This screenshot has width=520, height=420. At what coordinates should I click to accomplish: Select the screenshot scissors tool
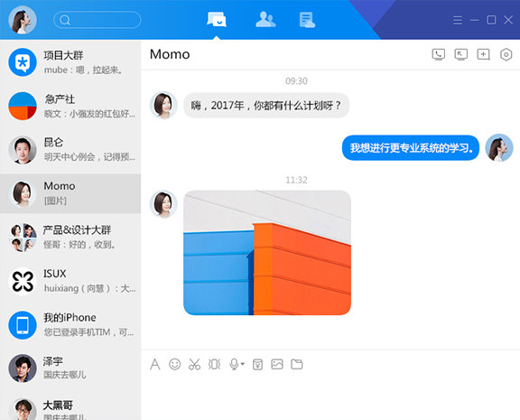195,364
